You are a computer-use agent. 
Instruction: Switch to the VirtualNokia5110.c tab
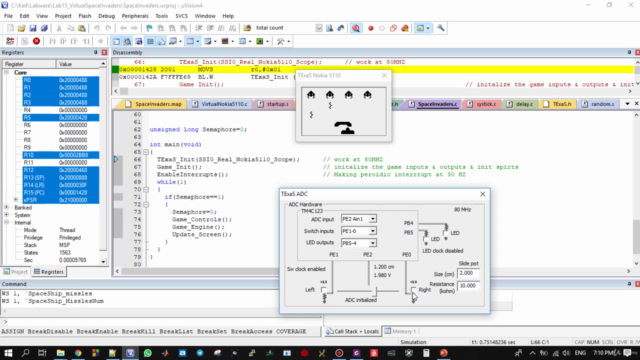tap(220, 104)
